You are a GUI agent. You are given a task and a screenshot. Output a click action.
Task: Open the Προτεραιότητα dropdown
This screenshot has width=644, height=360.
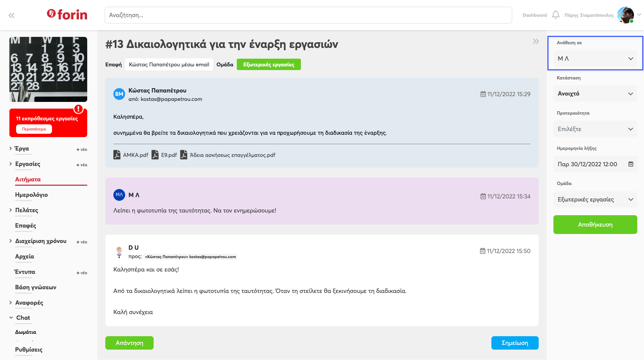pos(595,129)
